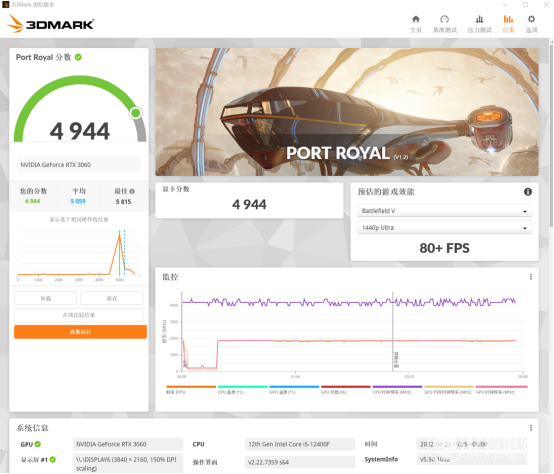Click the green check next to GPU label
The width and height of the screenshot is (554, 474).
pos(37,444)
